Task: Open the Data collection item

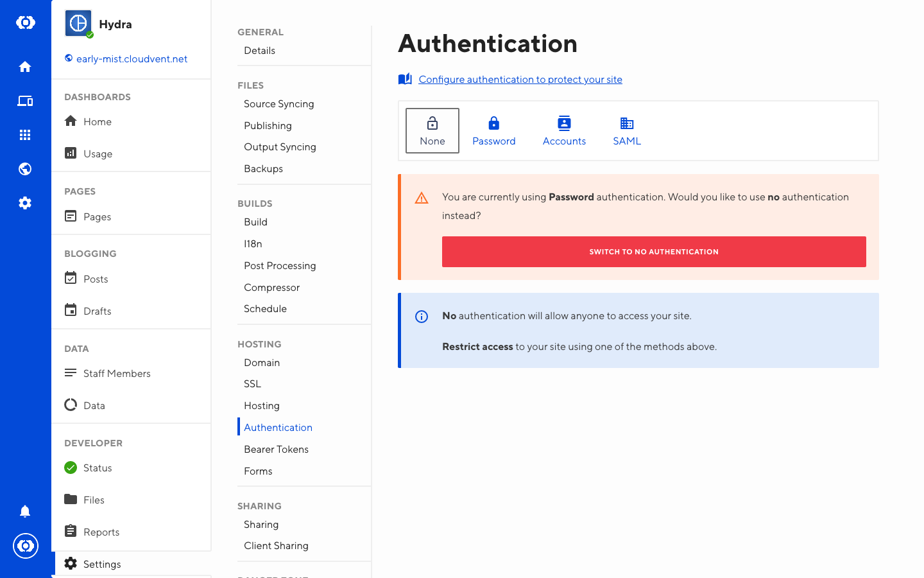Action: click(94, 406)
